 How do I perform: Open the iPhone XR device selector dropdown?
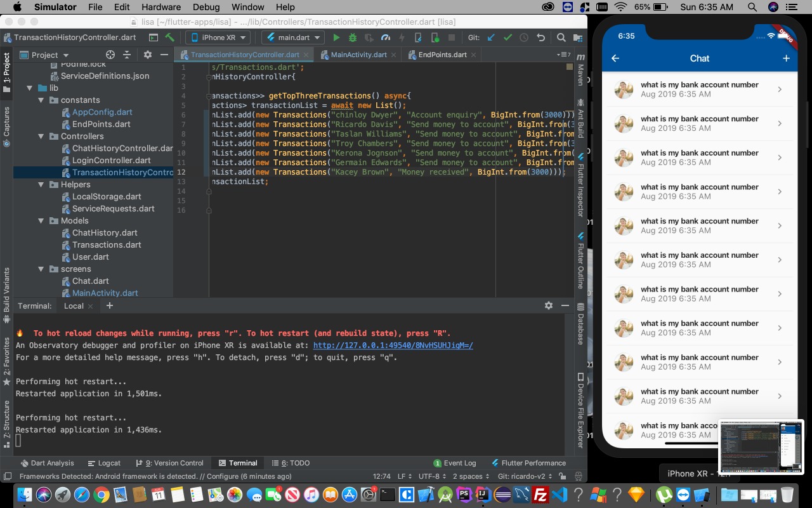pos(218,37)
